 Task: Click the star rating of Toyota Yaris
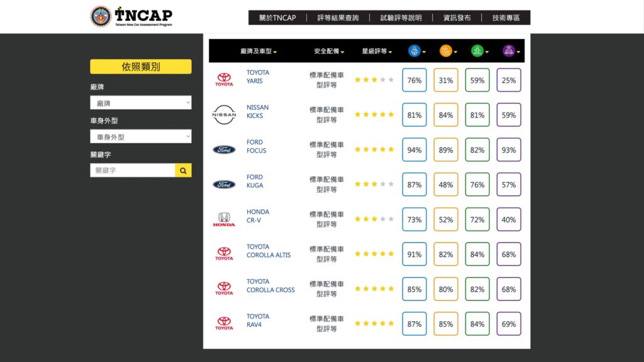tap(374, 80)
